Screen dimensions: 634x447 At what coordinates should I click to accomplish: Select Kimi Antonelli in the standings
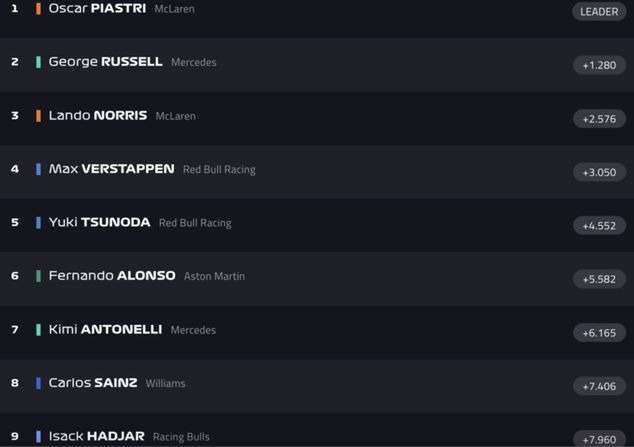105,330
